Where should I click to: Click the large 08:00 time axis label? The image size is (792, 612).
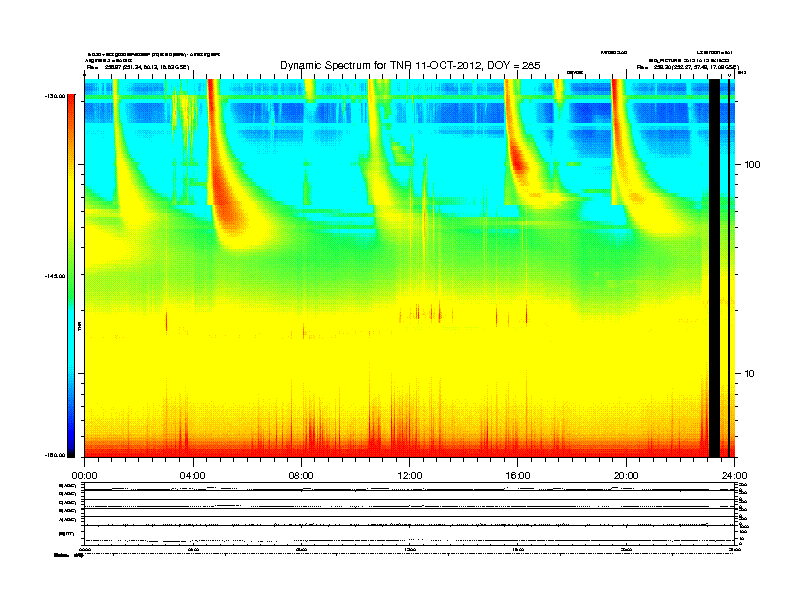pyautogui.click(x=301, y=476)
